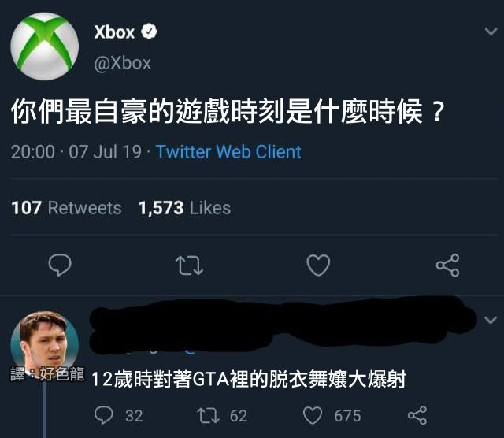Click the reply icon showing 32 replies

[104, 415]
